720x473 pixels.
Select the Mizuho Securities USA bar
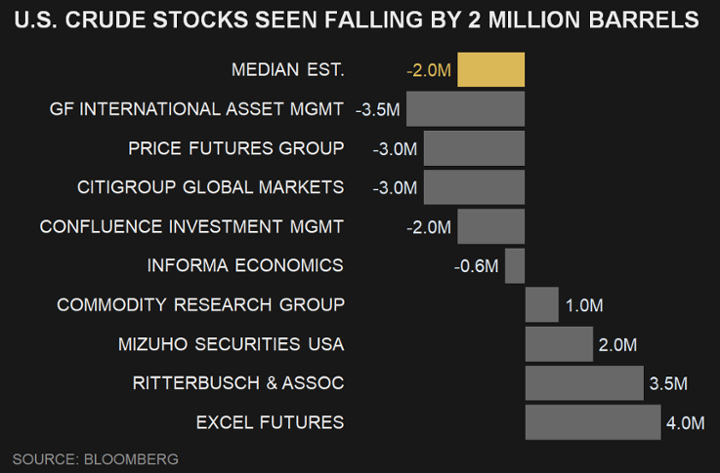558,344
